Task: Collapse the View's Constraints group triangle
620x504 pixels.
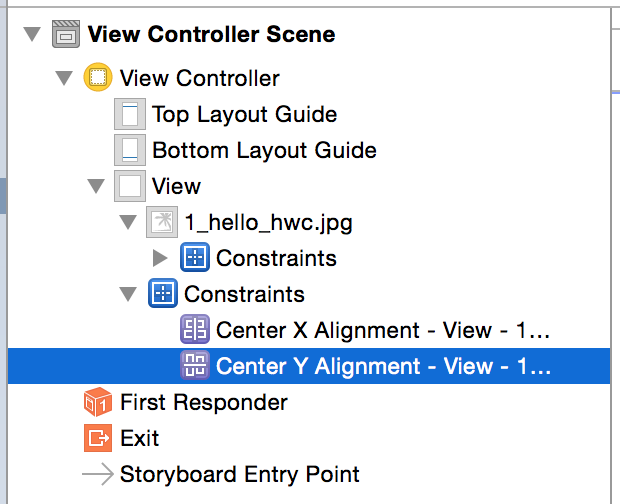Action: click(128, 294)
